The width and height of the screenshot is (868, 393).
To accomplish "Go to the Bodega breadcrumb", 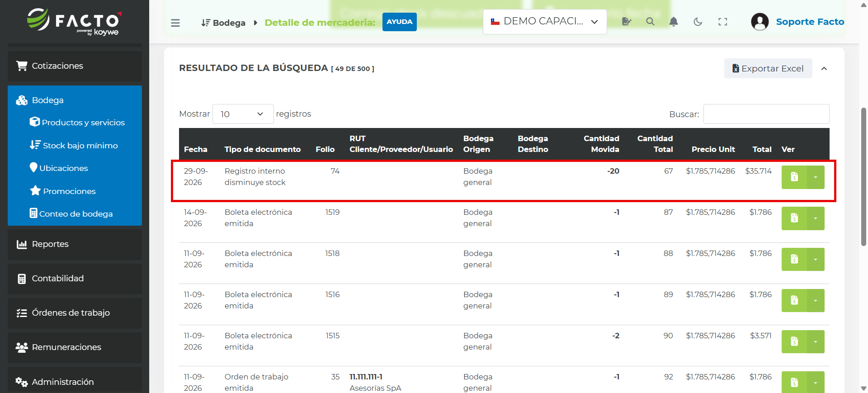I will tap(224, 23).
